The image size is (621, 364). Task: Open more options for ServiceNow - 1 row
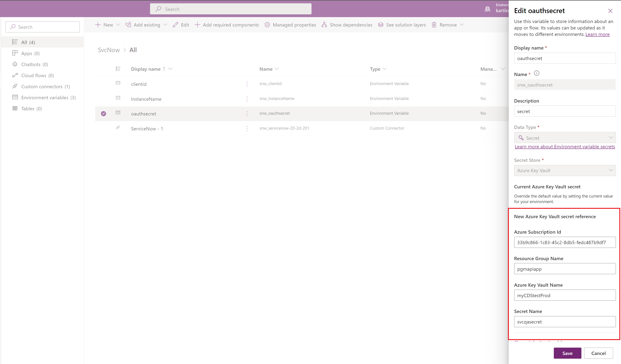click(x=247, y=128)
